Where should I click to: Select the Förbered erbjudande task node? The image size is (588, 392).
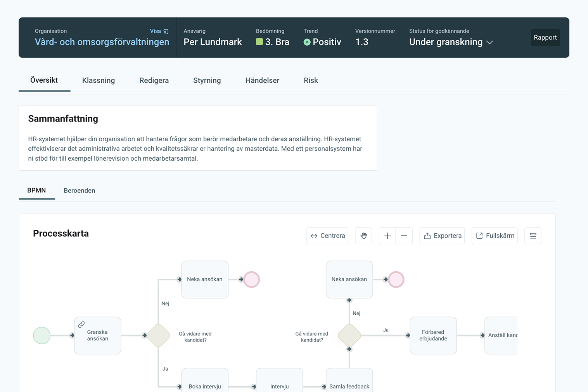[x=433, y=335]
